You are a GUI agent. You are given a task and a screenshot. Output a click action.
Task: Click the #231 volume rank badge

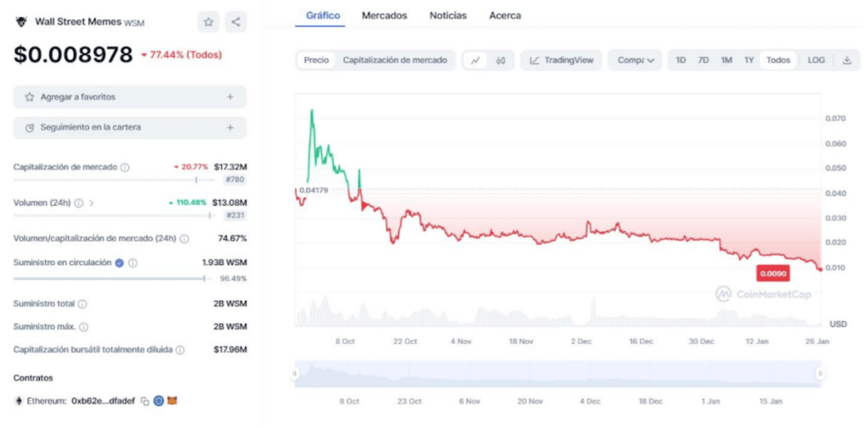[236, 215]
